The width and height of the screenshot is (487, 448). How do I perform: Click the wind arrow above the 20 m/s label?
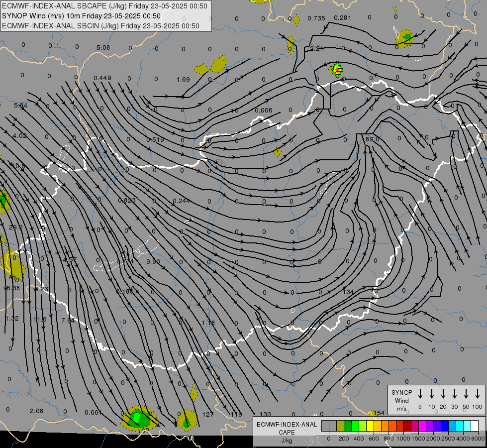(x=443, y=394)
